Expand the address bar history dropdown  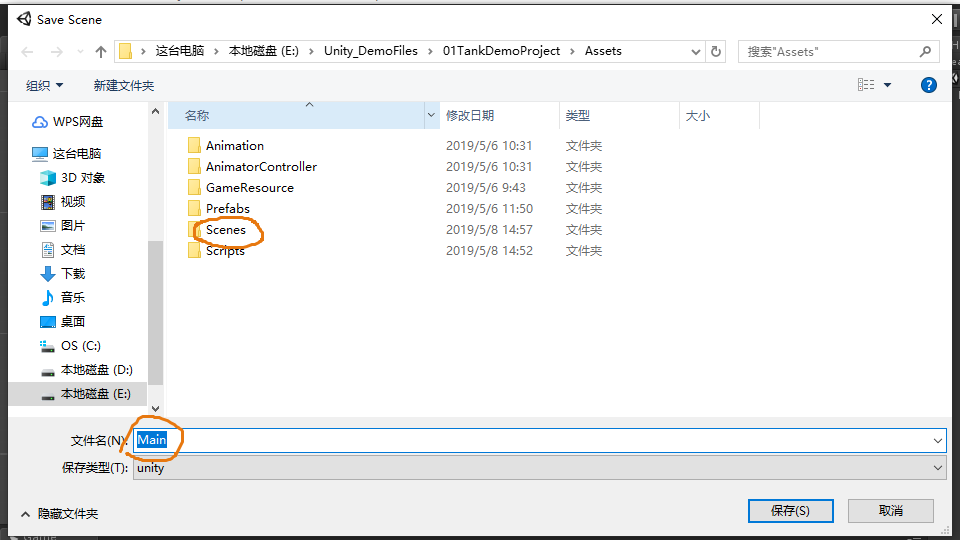pos(696,52)
